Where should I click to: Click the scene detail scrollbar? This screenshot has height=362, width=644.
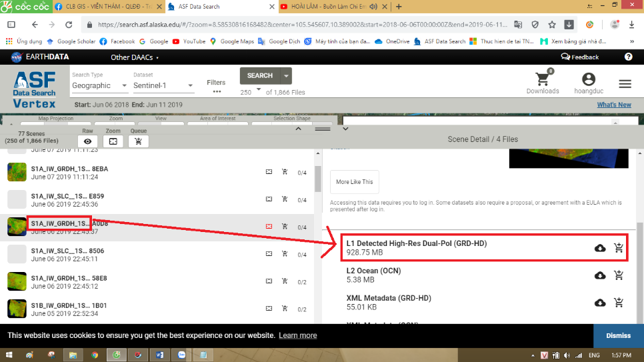(639, 273)
